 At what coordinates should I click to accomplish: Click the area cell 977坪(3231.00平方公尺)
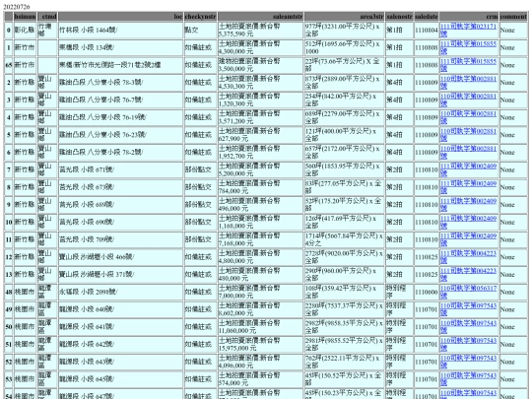tap(345, 30)
